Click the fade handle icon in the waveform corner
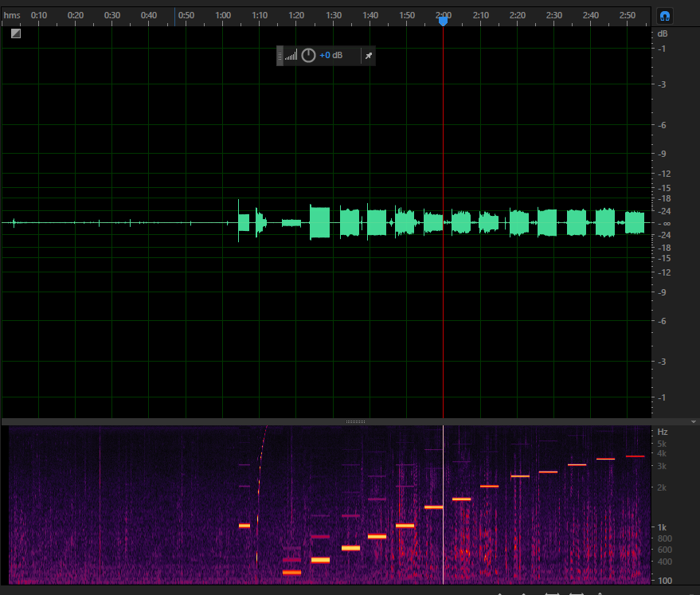 point(16,33)
